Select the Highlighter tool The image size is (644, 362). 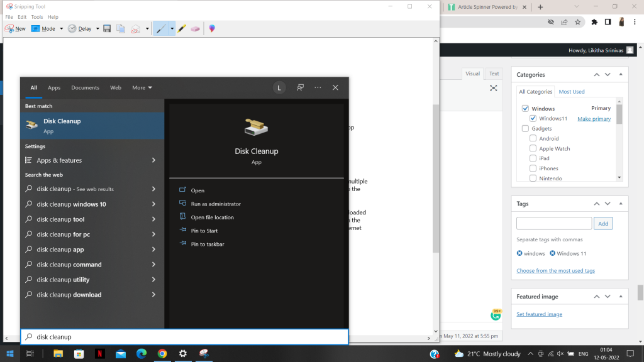coord(181,28)
